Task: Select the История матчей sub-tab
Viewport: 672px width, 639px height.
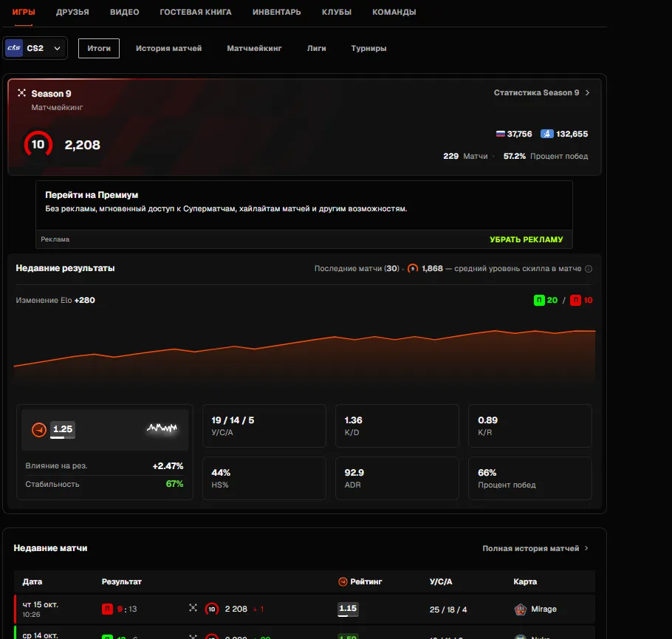Action: pyautogui.click(x=169, y=49)
